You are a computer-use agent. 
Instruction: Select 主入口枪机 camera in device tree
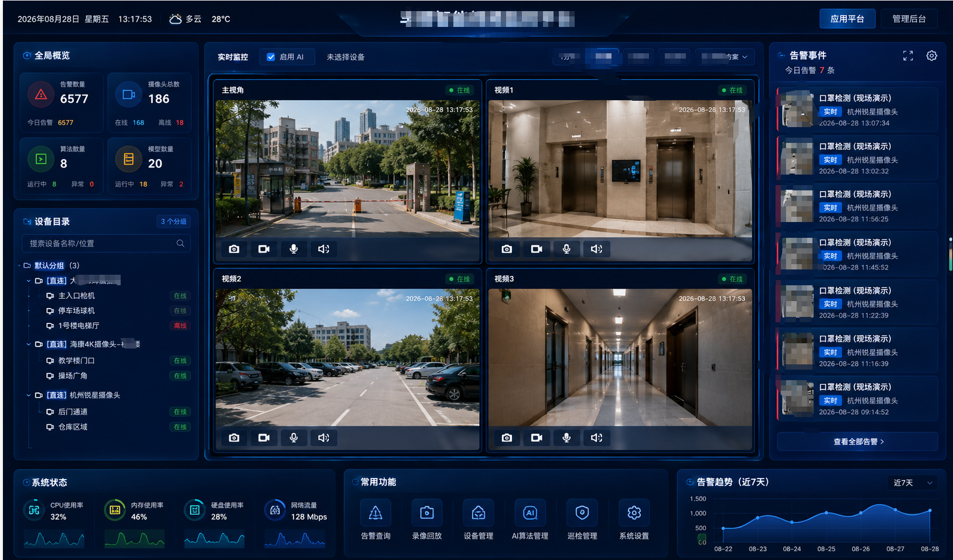[76, 296]
